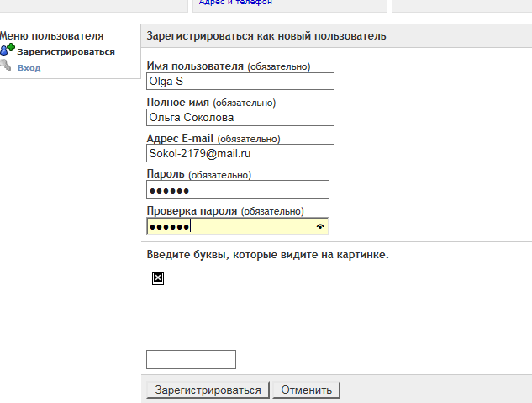Open the Адрес и телефон tab link
The width and height of the screenshot is (532, 403).
(235, 3)
